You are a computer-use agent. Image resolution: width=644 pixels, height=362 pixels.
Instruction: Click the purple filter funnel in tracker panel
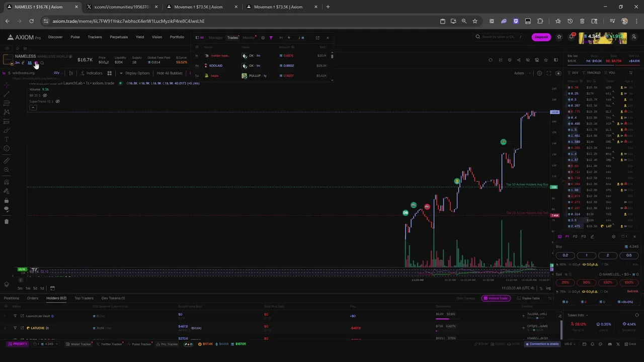tap(271, 38)
